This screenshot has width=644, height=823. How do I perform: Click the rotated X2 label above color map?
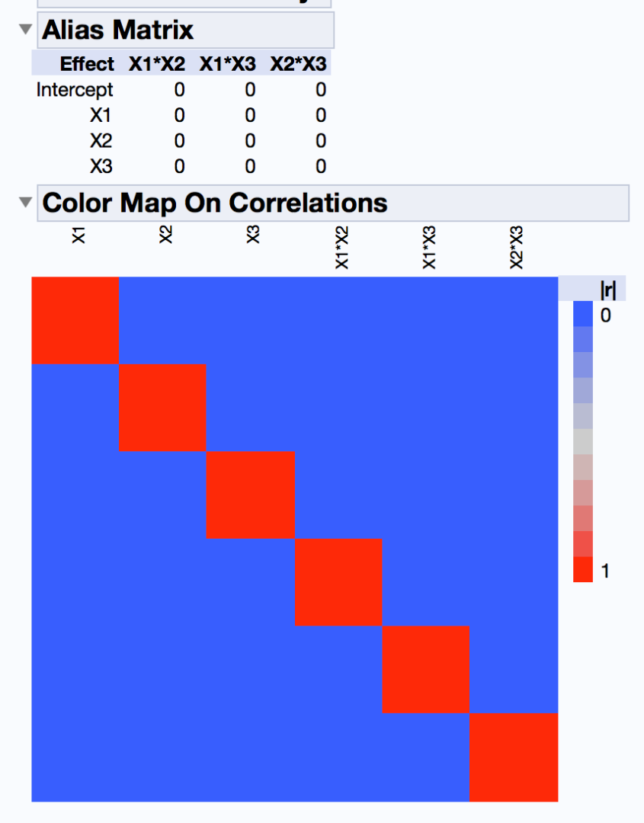[166, 235]
